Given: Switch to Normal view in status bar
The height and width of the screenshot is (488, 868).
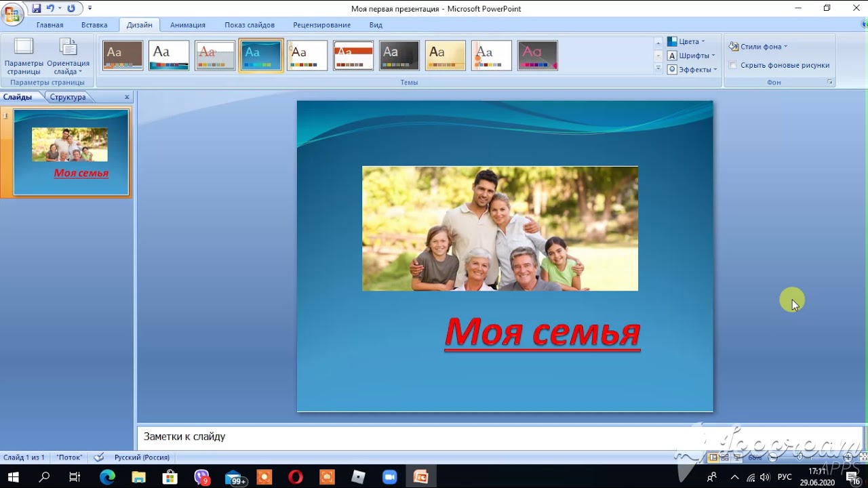Looking at the screenshot, I should coord(713,457).
